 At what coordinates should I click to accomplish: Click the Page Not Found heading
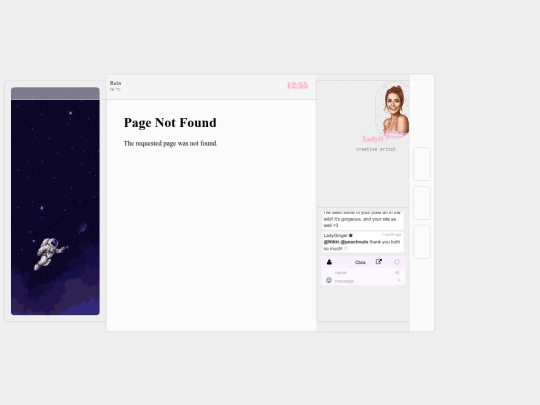click(170, 123)
